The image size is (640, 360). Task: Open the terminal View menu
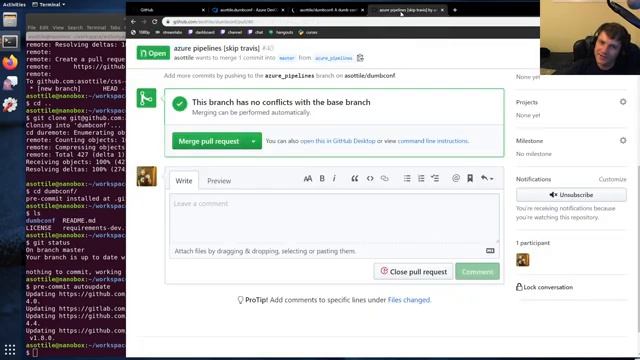[x=58, y=28]
